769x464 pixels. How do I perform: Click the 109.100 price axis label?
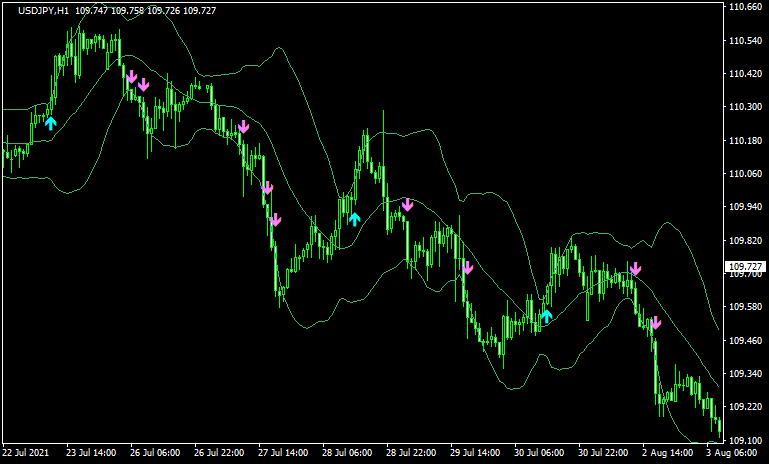tap(744, 440)
